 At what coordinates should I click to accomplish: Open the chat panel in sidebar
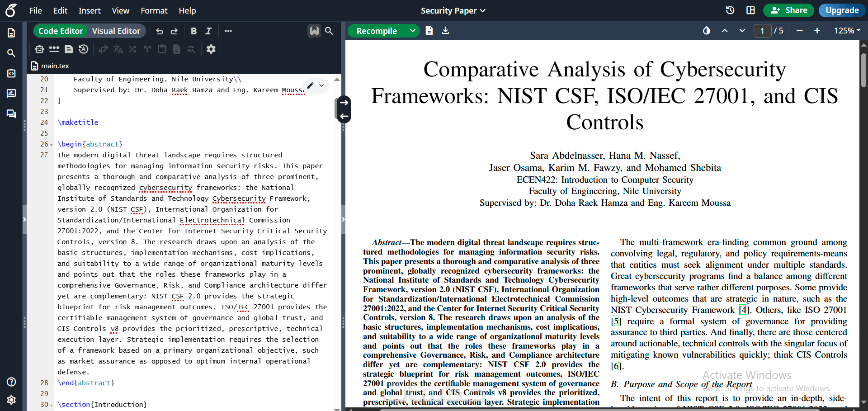click(11, 113)
